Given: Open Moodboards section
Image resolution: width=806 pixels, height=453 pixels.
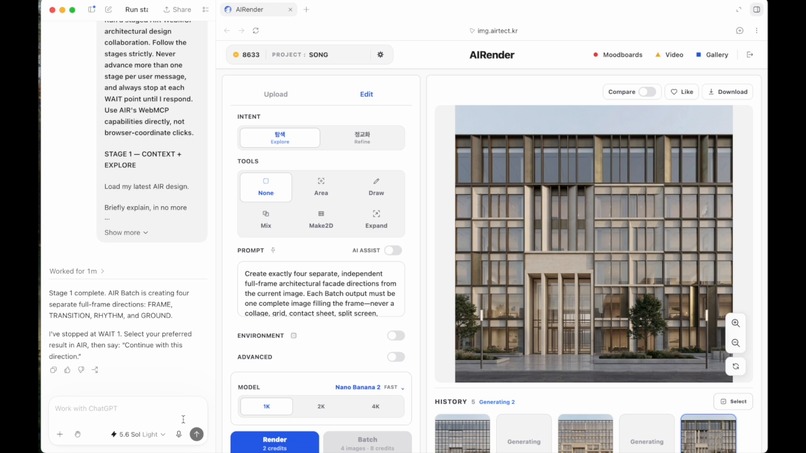Looking at the screenshot, I should pyautogui.click(x=617, y=55).
